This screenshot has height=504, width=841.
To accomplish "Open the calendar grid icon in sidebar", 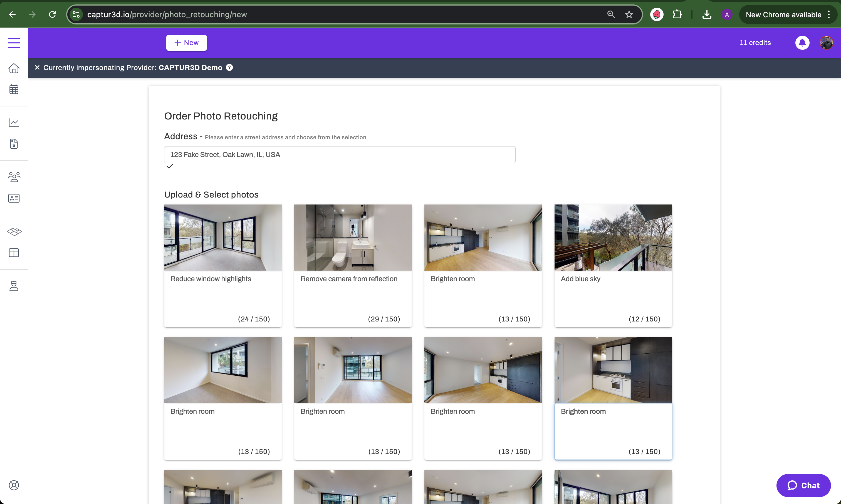I will (x=14, y=89).
